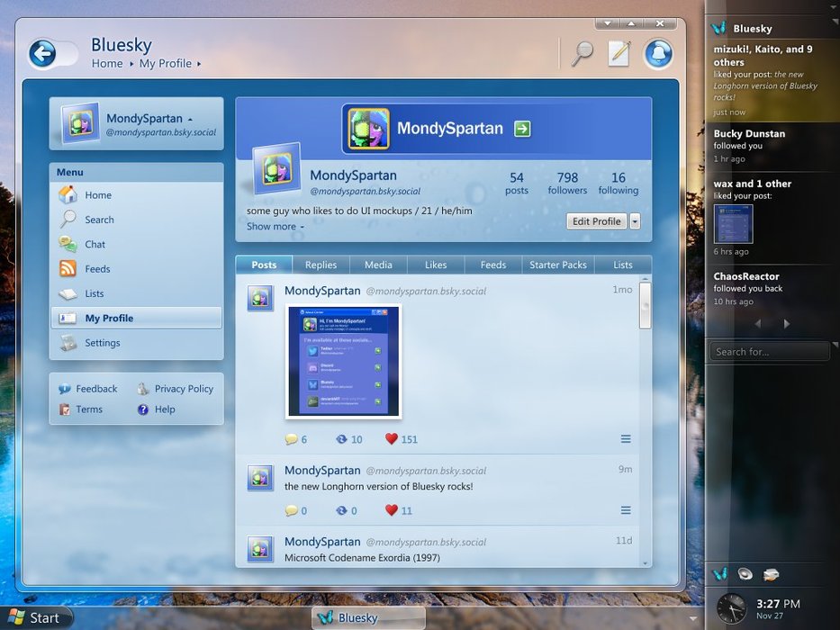Click the My Profile breadcrumb link
840x630 pixels.
point(166,64)
